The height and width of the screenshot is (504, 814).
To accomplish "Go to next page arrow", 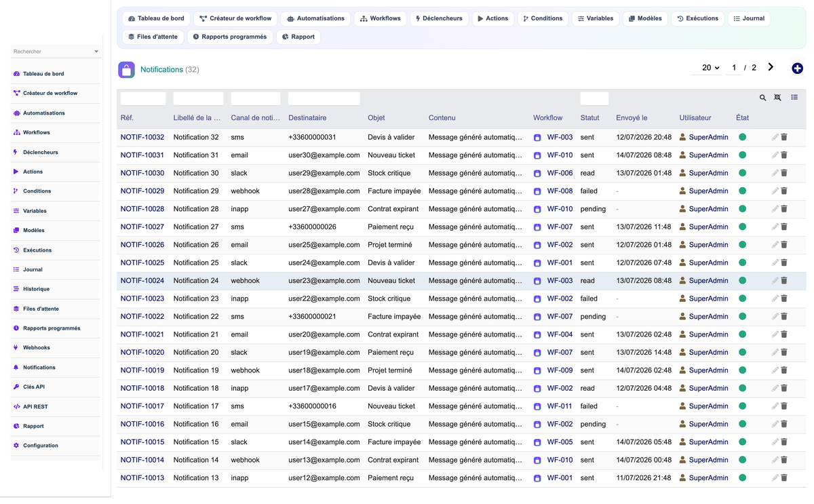I will [771, 67].
